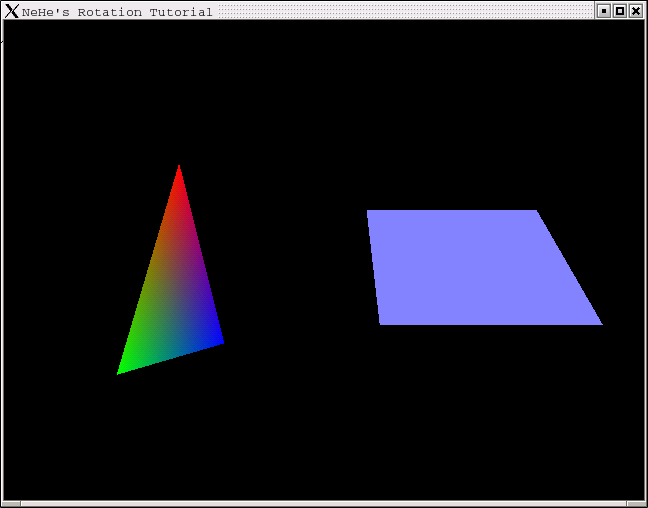Screen dimensions: 648x508
Task: Open the X window menu icon
Action: (12, 11)
